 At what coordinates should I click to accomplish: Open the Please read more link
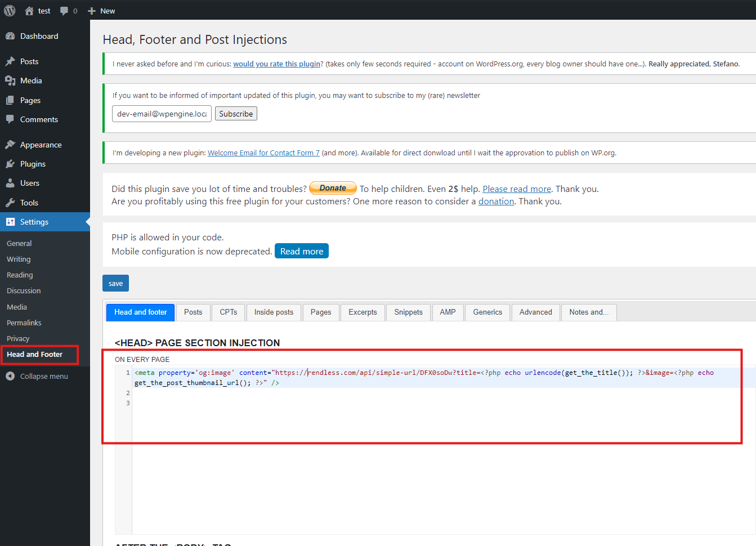517,189
